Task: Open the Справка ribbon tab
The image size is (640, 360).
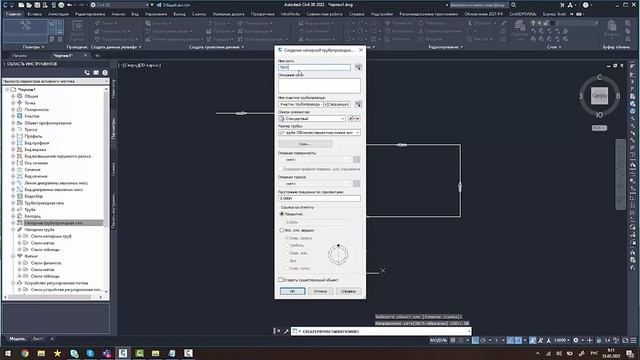Action: pos(357,14)
